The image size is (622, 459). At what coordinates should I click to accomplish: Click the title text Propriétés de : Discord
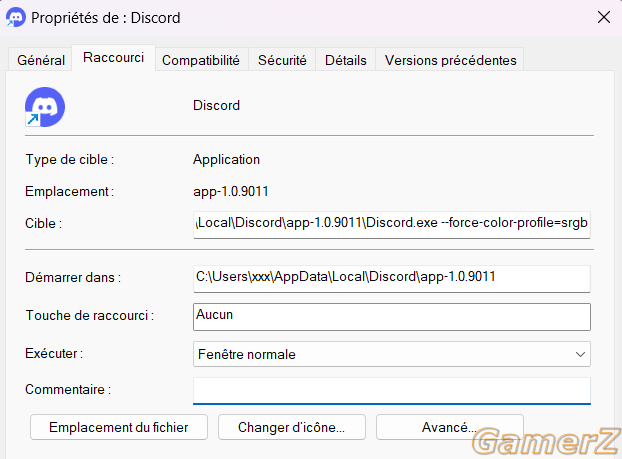(106, 18)
